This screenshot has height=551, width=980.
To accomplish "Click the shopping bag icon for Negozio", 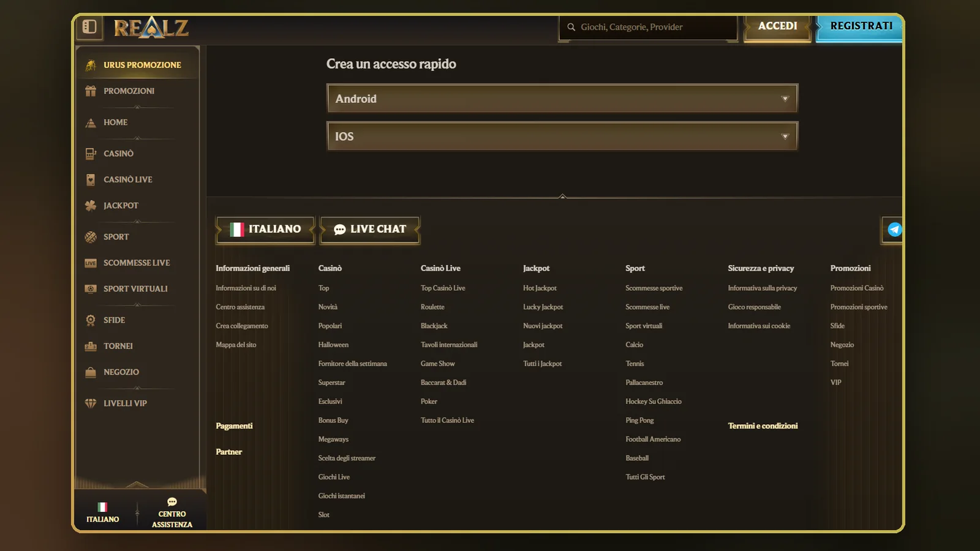I will coord(91,372).
